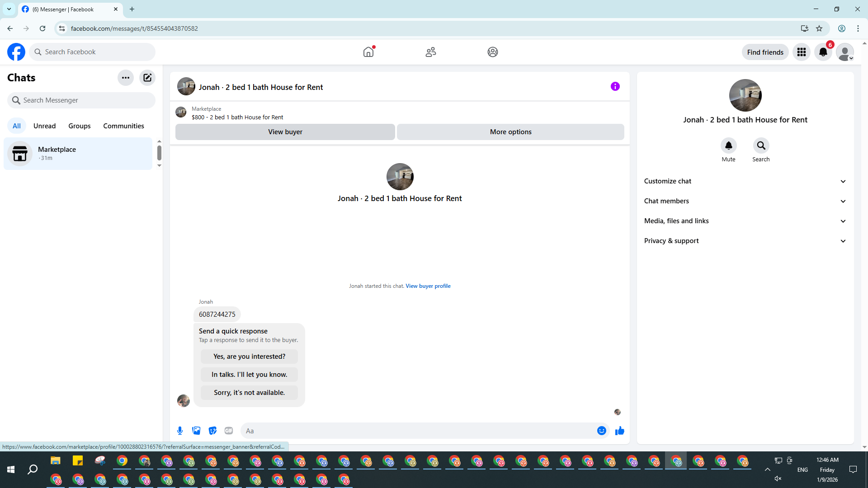
Task: Open the Marketplace chat in list
Action: click(78, 154)
